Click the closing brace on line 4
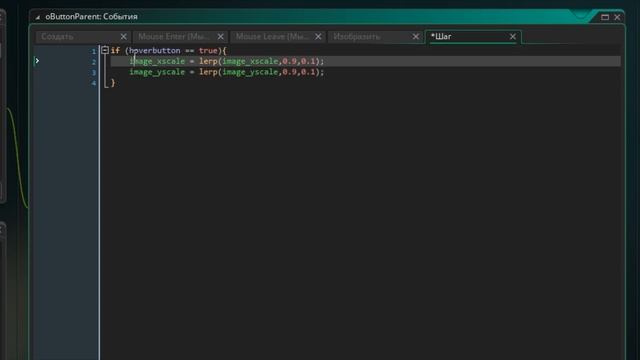Image resolution: width=640 pixels, height=360 pixels. (x=113, y=82)
